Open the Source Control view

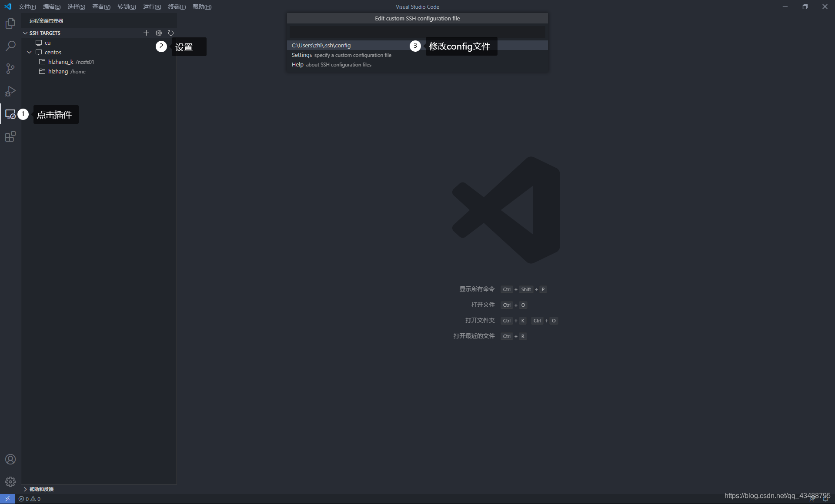point(10,69)
